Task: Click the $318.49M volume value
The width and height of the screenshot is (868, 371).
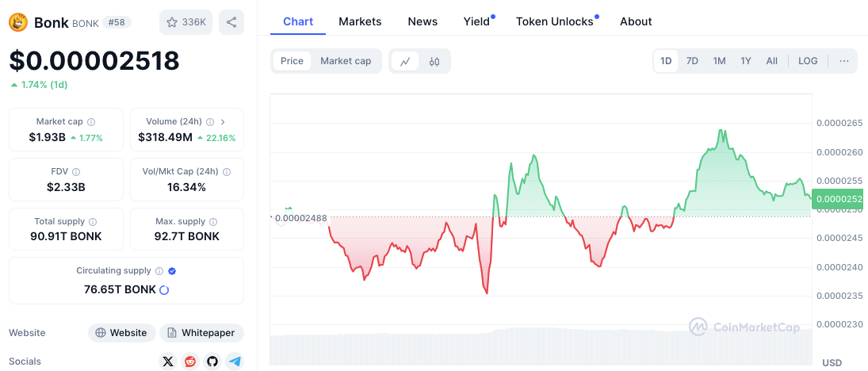Action: (165, 137)
